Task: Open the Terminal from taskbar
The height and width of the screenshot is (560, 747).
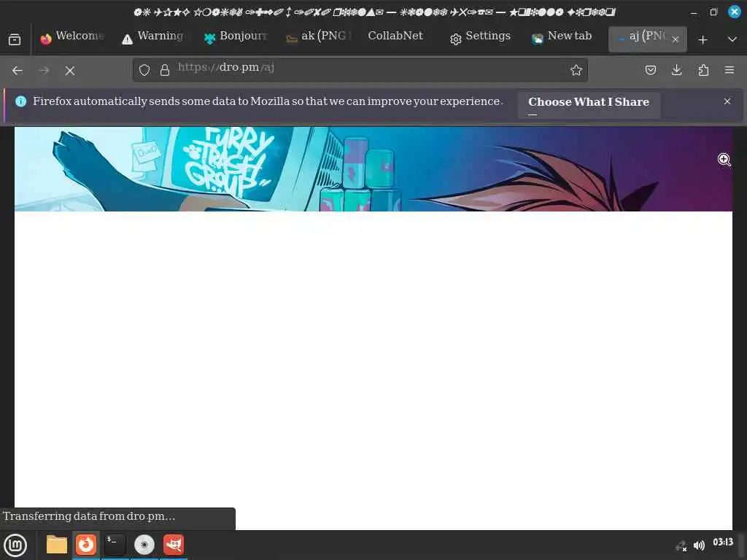Action: click(x=115, y=545)
